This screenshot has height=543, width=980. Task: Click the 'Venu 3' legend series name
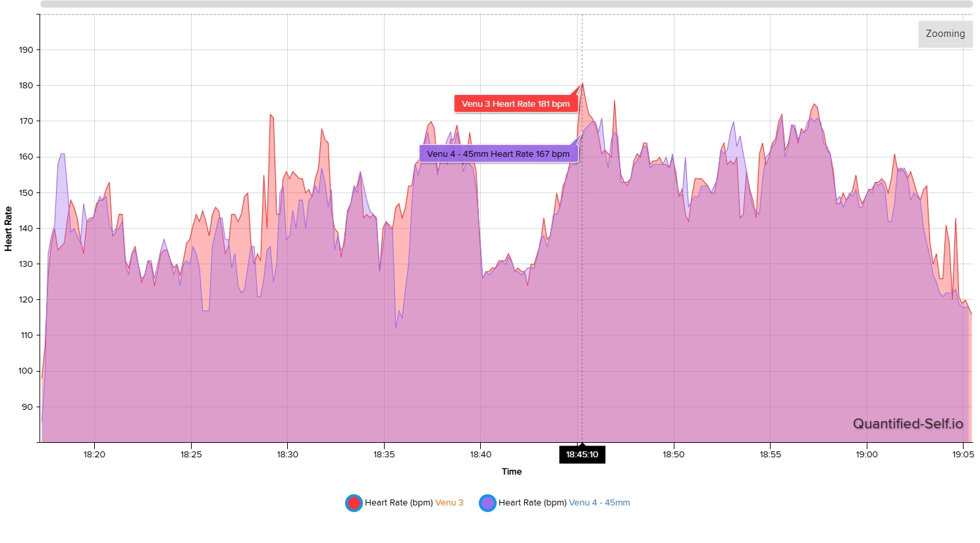(x=449, y=503)
